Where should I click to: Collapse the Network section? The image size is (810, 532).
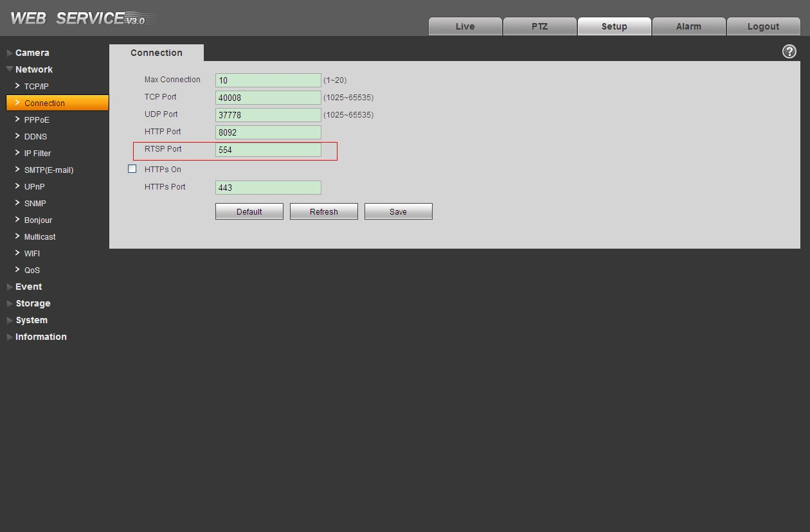33,69
